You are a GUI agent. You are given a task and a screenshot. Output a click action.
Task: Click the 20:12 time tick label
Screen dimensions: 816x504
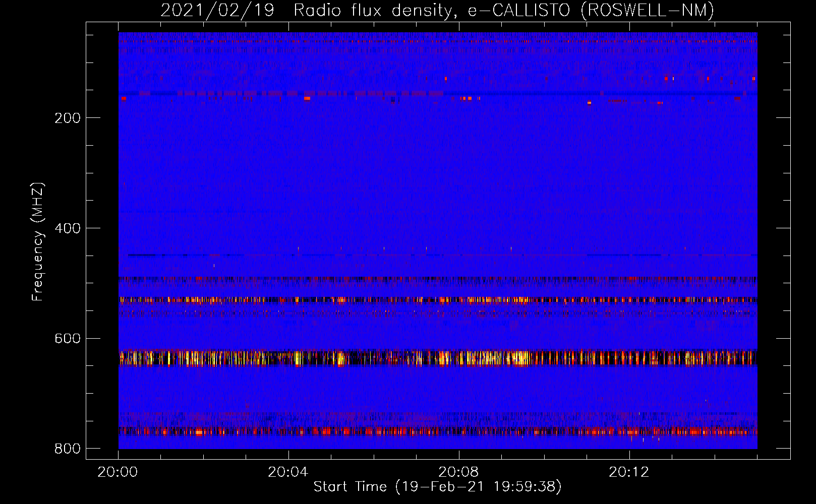[x=629, y=472]
